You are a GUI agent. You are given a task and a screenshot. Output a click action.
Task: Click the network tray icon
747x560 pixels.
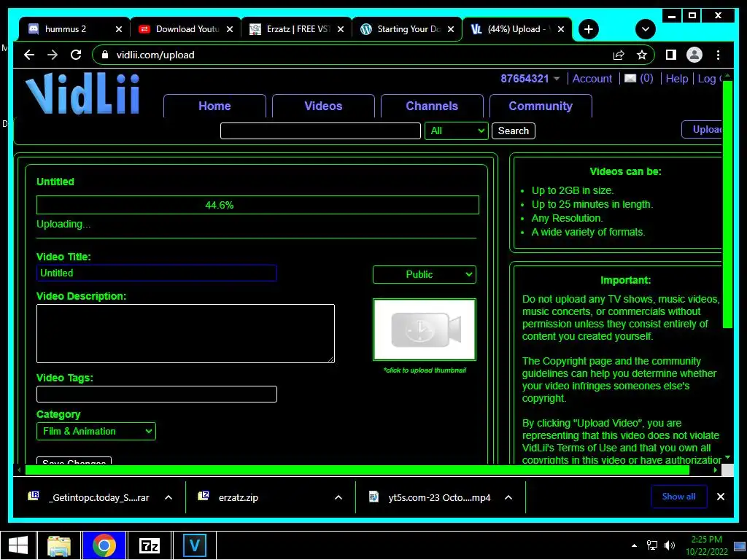coord(651,545)
